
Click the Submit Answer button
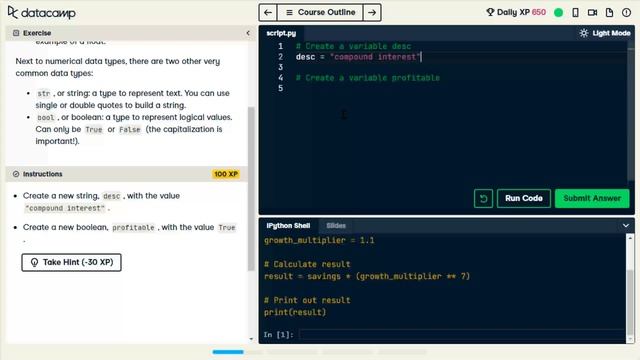tap(592, 198)
